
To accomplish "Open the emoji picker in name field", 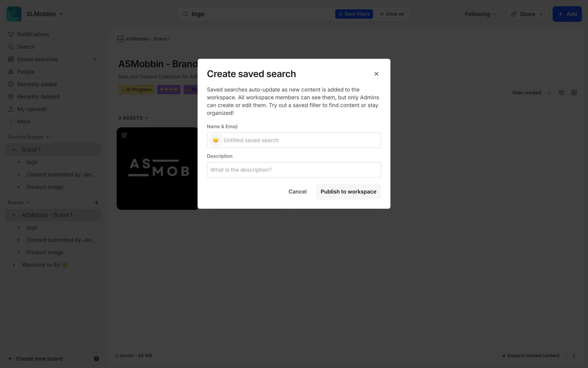I will 216,140.
